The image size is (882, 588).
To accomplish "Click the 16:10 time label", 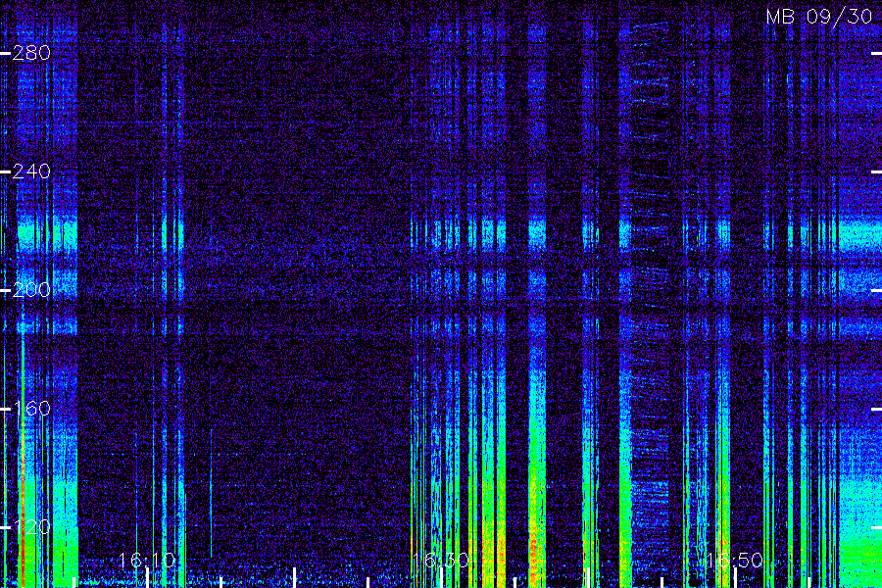I will coord(147,560).
